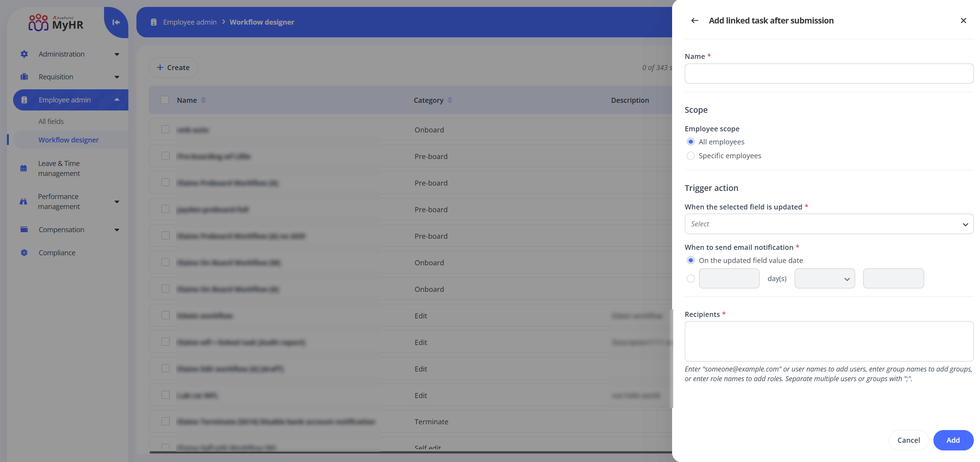980x462 pixels.
Task: Sort by the Name column arrows
Action: coord(203,100)
